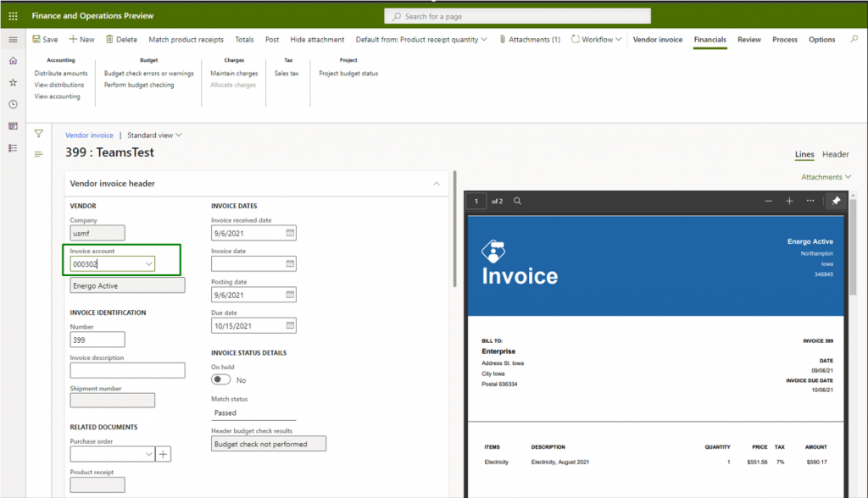Open Posting date calendar picker
Image resolution: width=868 pixels, height=498 pixels.
[290, 295]
